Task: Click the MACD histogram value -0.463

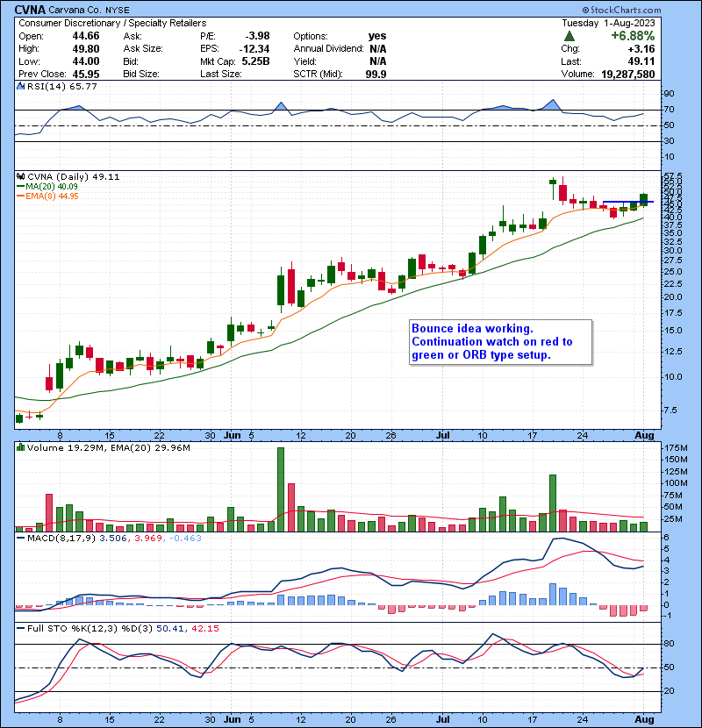Action: pyautogui.click(x=185, y=539)
